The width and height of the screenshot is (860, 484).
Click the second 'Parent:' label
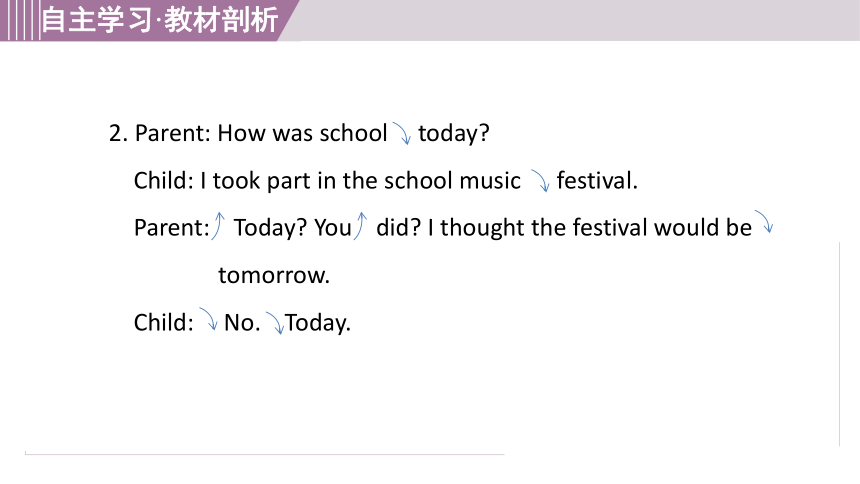pyautogui.click(x=172, y=228)
